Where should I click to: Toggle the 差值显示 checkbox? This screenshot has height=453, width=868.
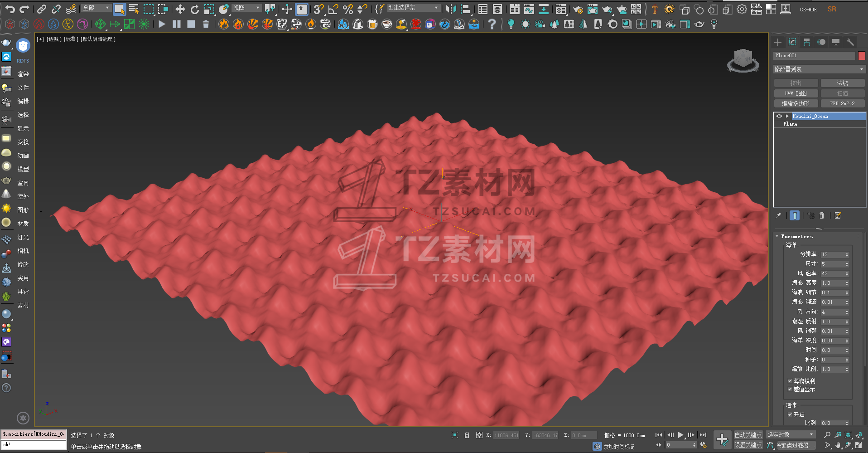pyautogui.click(x=790, y=390)
